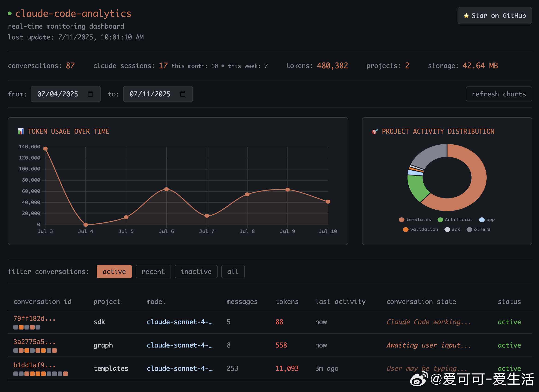Toggle templates legend in project distribution chart
Viewport: 539px width, 392px height.
415,220
